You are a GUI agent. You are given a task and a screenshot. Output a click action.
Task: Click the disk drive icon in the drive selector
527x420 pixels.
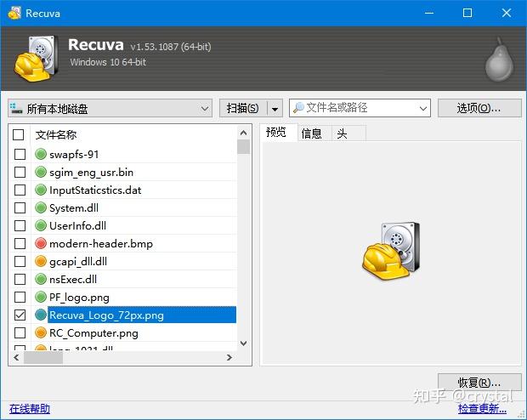(x=16, y=108)
